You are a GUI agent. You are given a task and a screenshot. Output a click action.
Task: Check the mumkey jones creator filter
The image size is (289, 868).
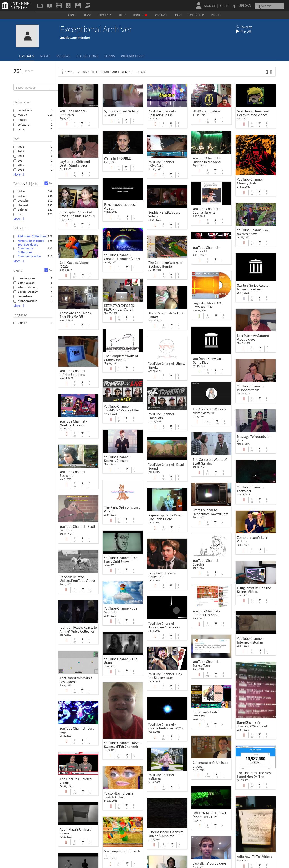pyautogui.click(x=15, y=278)
